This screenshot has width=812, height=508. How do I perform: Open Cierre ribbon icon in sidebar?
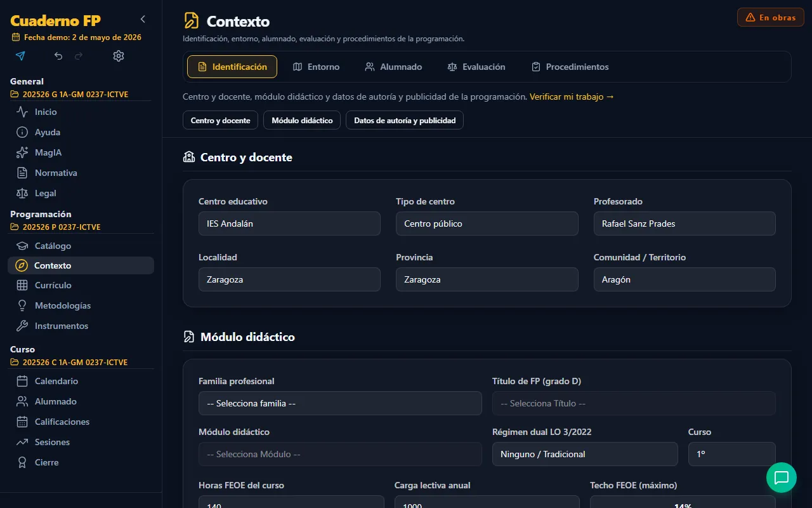[x=22, y=462]
